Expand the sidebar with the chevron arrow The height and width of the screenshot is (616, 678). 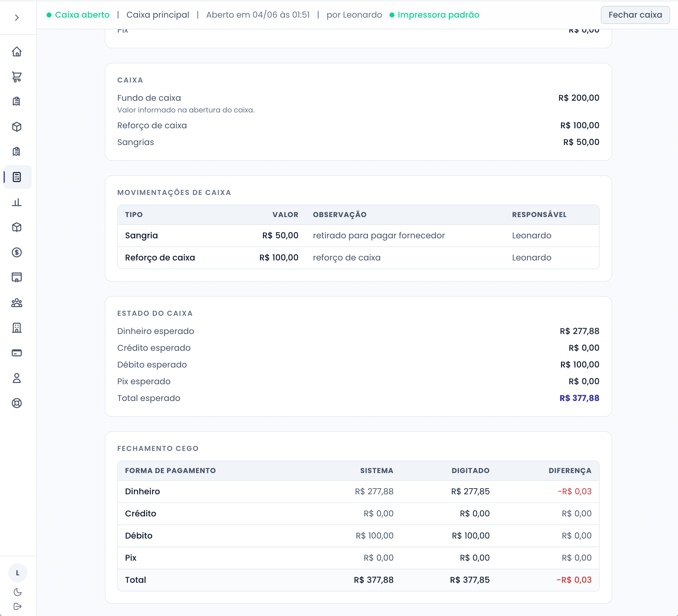coord(17,17)
